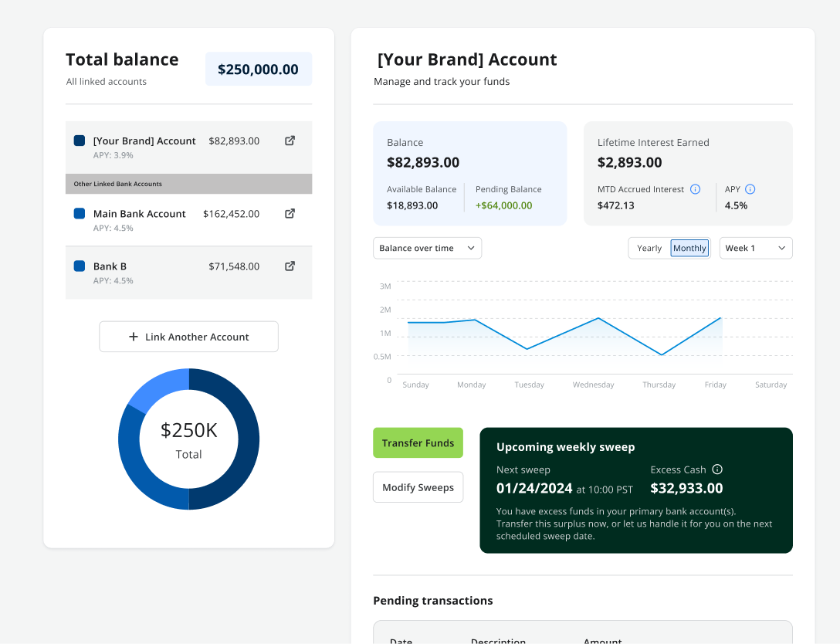Viewport: 840px width, 644px height.
Task: Click the Link Another Account button
Action: coord(188,337)
